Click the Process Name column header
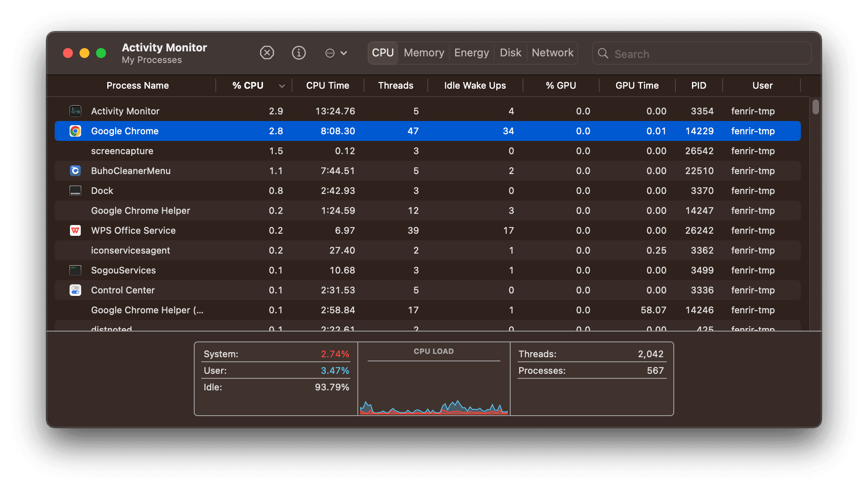The height and width of the screenshot is (489, 868). tap(137, 85)
